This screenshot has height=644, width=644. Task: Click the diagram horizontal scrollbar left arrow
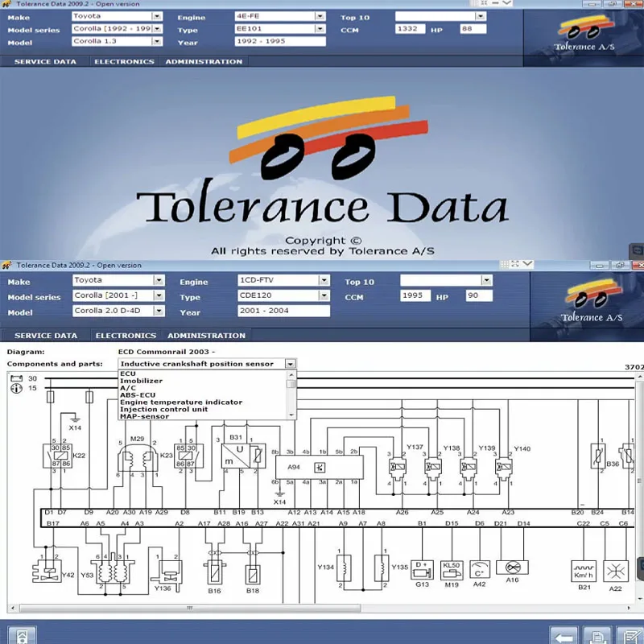[13, 608]
